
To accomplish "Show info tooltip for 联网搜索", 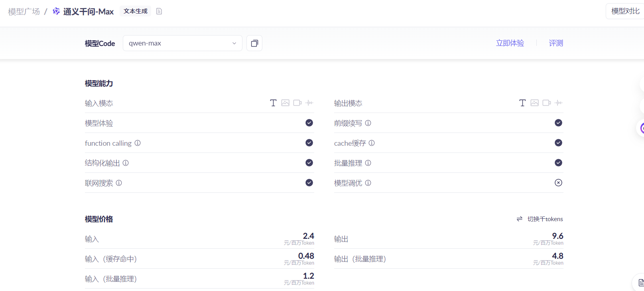I will click(119, 183).
